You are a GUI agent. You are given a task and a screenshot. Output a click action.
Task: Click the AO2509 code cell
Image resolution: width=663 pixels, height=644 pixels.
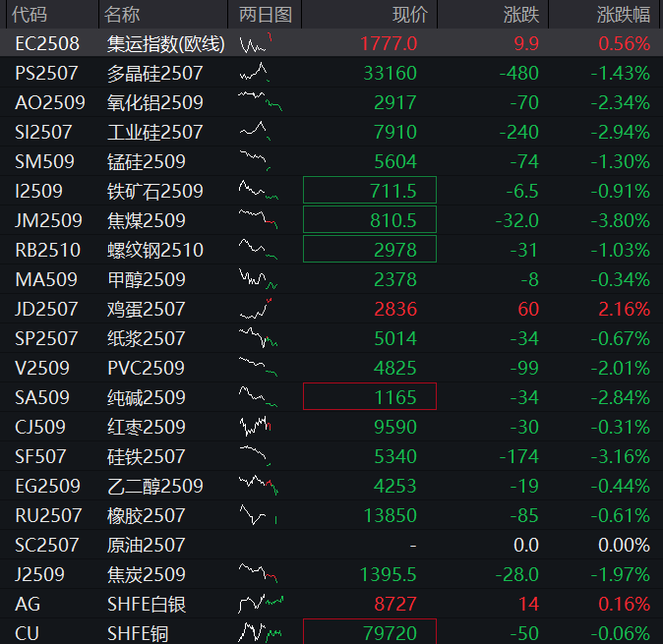(50, 102)
